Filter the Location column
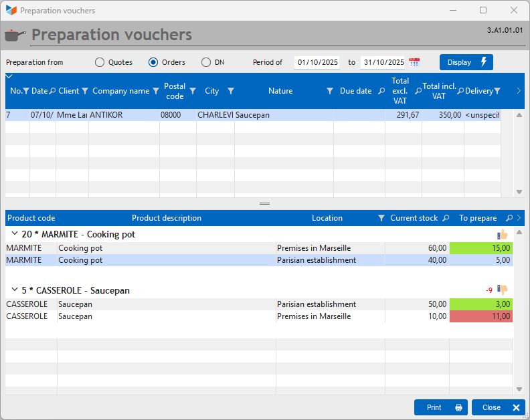This screenshot has width=530, height=420. click(x=381, y=218)
